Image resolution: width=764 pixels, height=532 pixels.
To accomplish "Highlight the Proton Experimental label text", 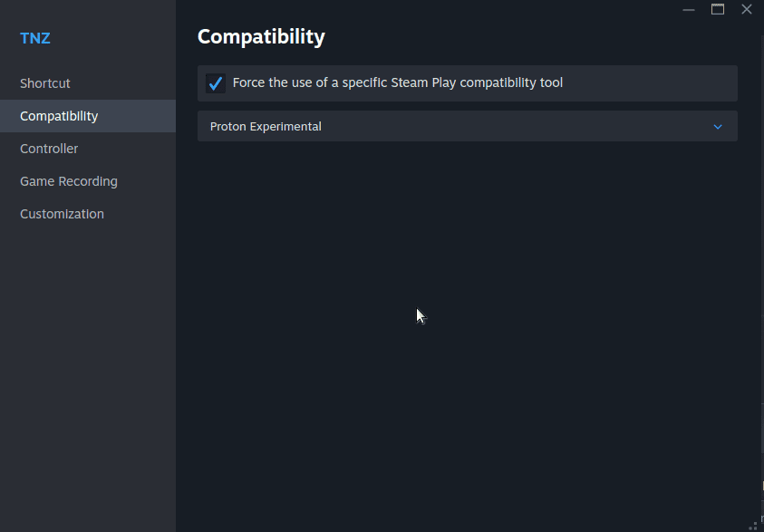I will coord(266,126).
